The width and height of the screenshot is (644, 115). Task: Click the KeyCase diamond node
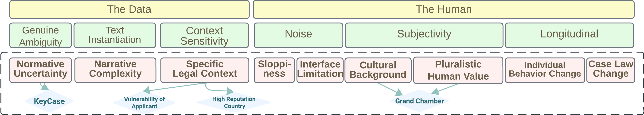[x=49, y=101]
